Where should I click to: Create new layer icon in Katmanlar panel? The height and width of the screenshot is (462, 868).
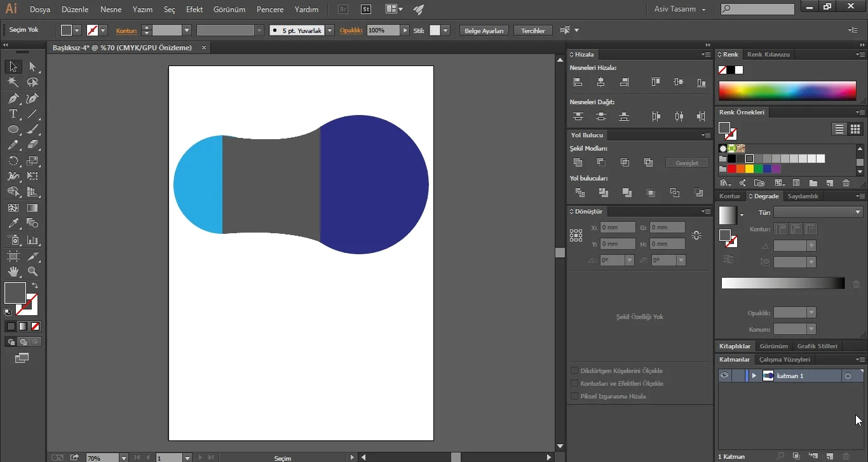(x=830, y=456)
